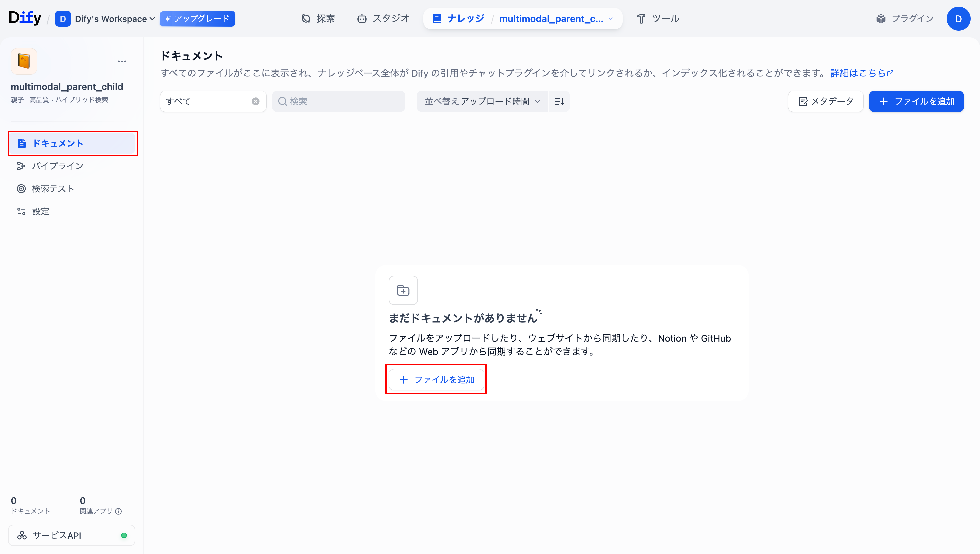Image resolution: width=980 pixels, height=554 pixels.
Task: Clear the すべて filter with the x icon
Action: click(255, 101)
